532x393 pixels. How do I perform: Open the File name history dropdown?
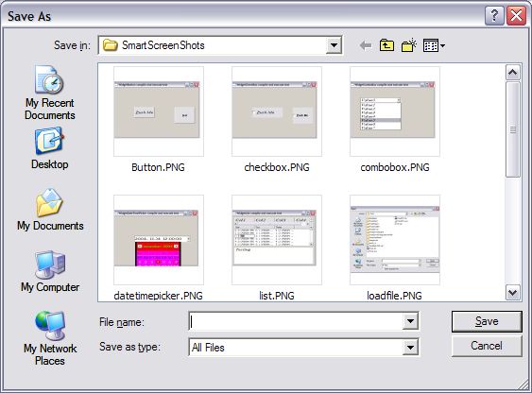(410, 321)
